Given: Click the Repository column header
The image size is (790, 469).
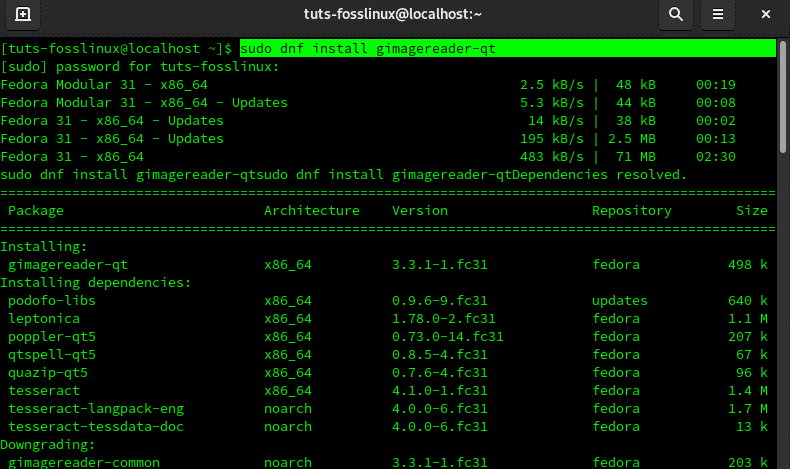Looking at the screenshot, I should [x=632, y=211].
